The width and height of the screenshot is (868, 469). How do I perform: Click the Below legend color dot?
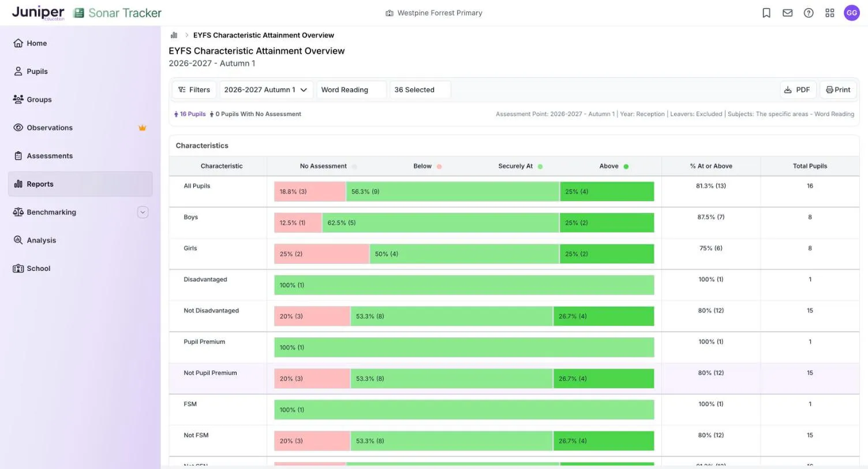[439, 166]
